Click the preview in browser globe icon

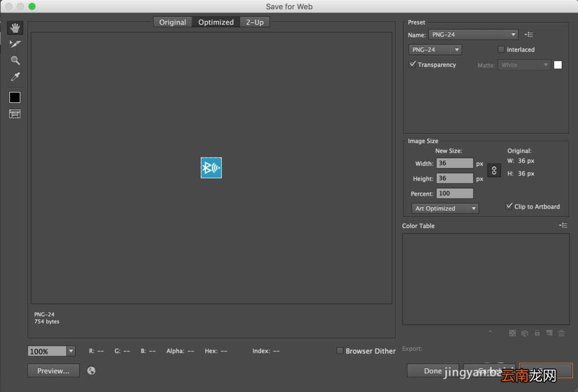[x=91, y=371]
